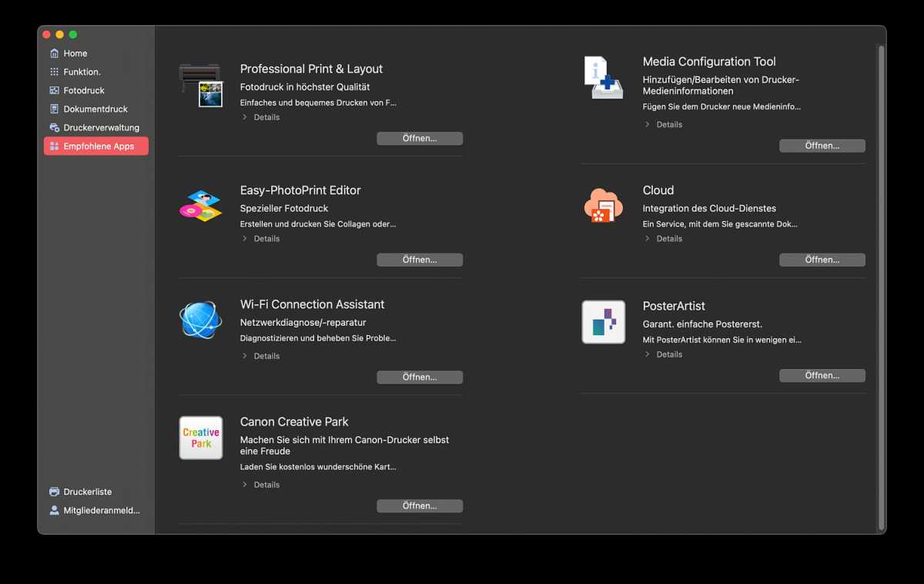Click the vertical scrollbar on the right
Viewport: 924px width, 584px height.
(x=881, y=285)
